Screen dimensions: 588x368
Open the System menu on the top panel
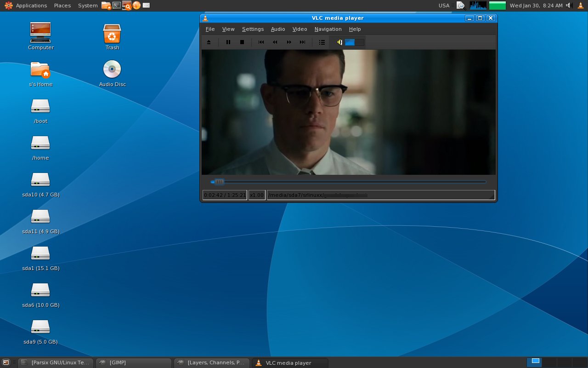tap(87, 6)
